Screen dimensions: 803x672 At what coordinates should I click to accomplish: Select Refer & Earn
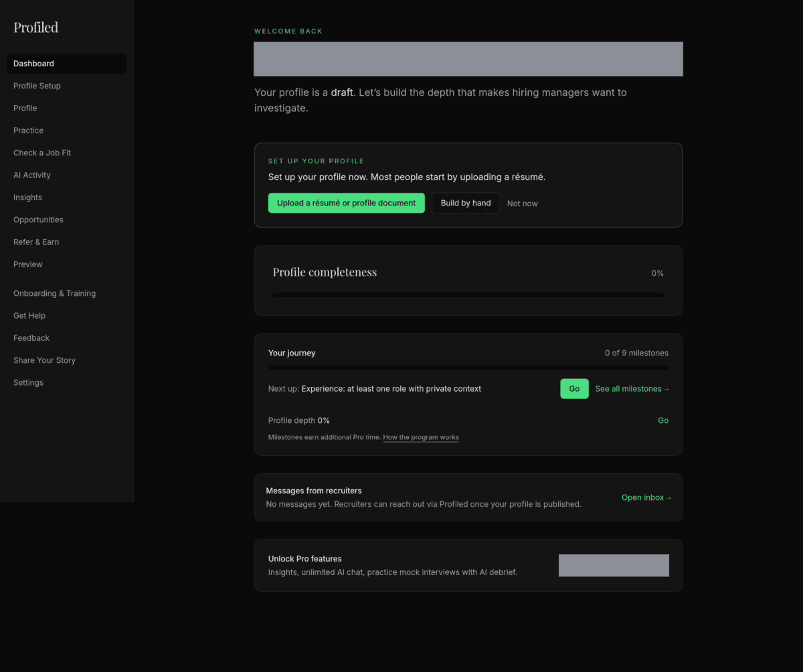tap(66, 242)
